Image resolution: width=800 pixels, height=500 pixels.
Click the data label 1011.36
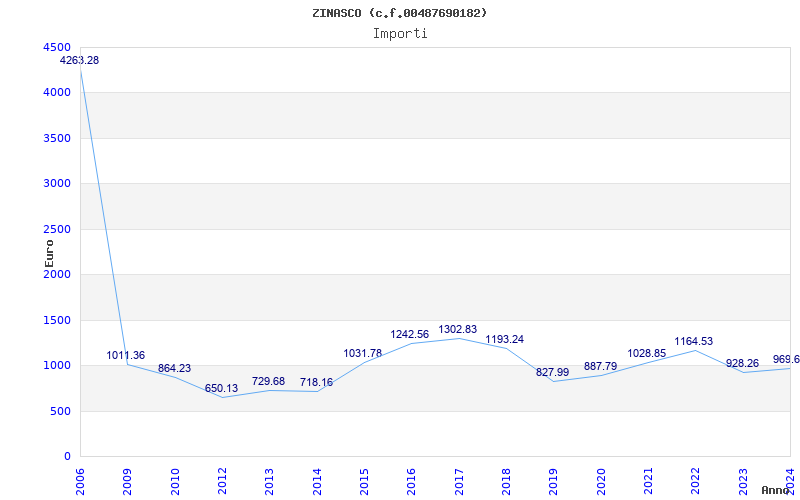point(126,355)
